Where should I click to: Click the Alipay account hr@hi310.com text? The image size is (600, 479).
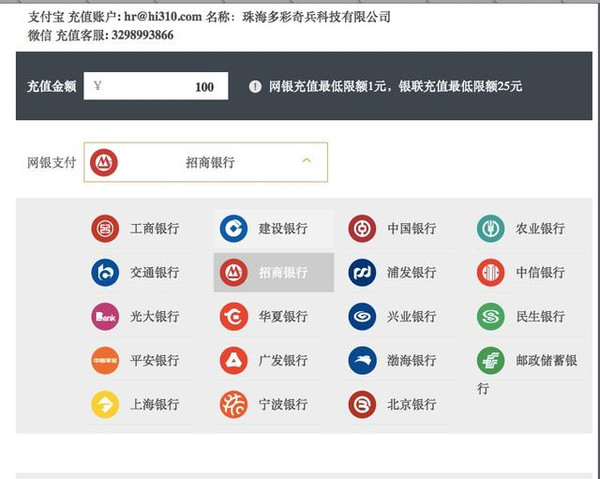tap(163, 17)
